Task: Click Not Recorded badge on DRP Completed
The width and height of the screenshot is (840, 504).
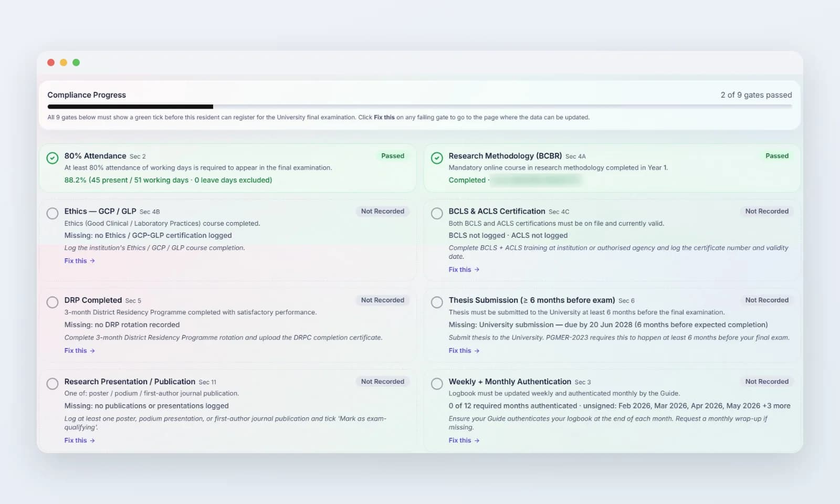Action: [x=383, y=300]
